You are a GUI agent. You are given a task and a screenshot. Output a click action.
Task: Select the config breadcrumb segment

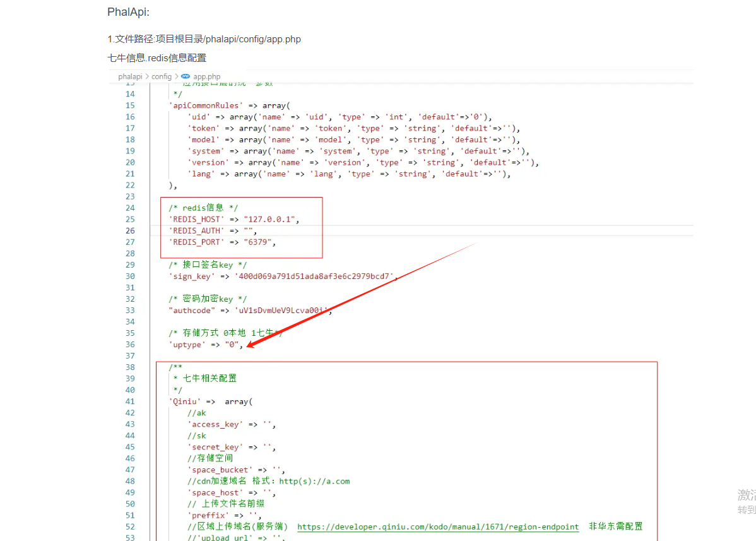point(161,76)
